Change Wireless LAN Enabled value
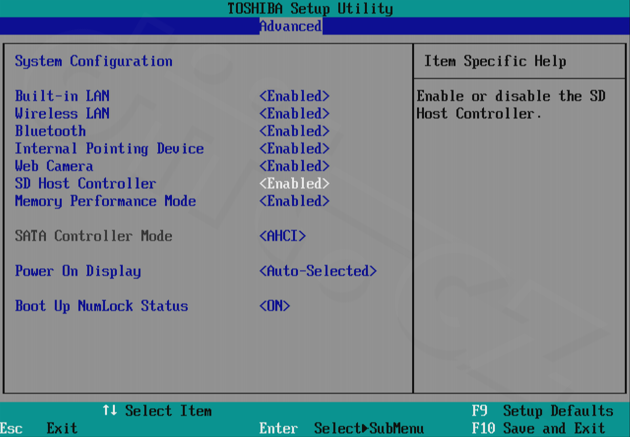The width and height of the screenshot is (630, 437). tap(294, 114)
